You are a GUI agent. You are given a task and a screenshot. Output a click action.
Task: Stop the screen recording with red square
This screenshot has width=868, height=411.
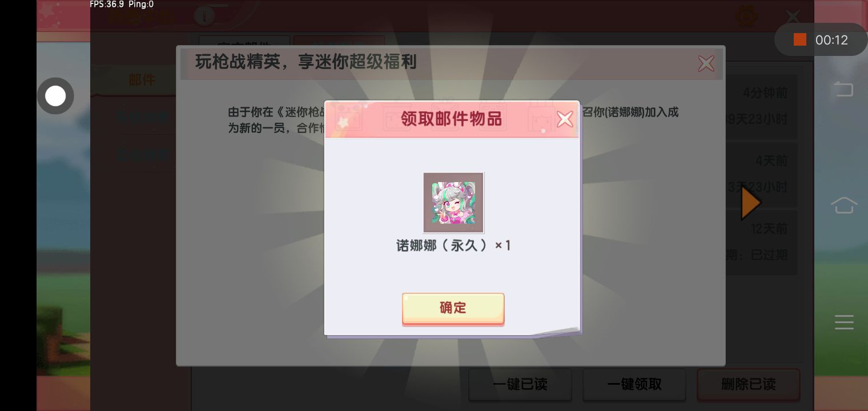[800, 39]
